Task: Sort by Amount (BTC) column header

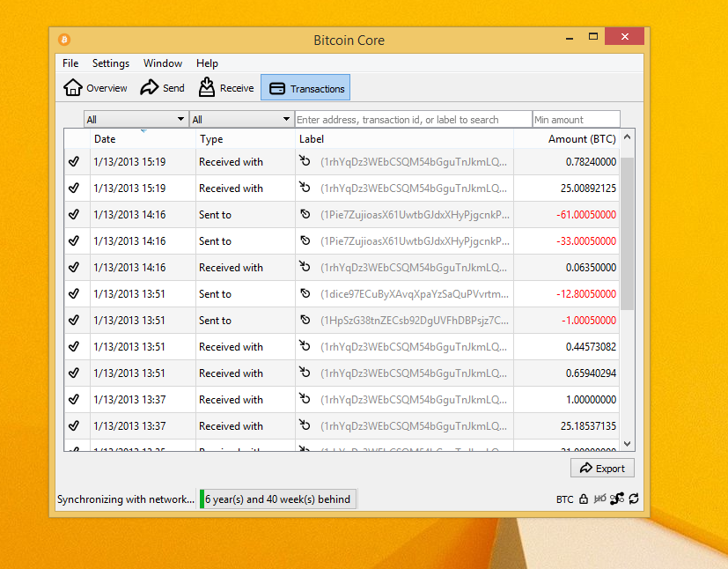Action: pos(566,139)
